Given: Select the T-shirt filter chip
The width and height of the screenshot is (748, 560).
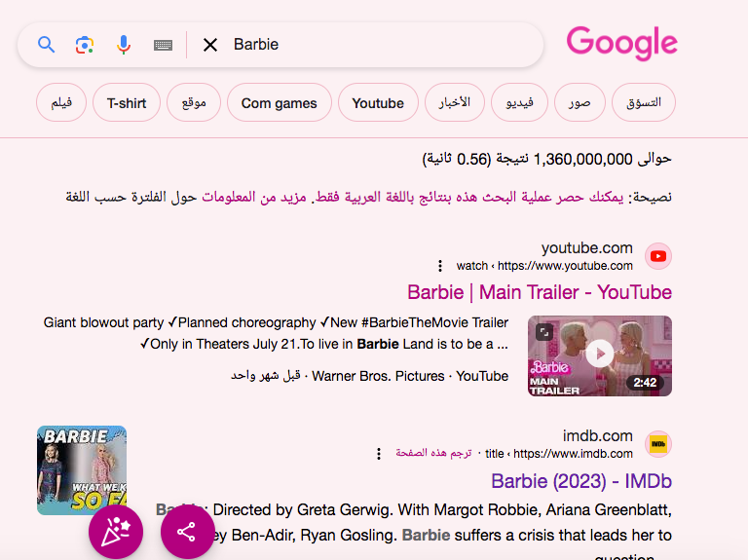Looking at the screenshot, I should 127,102.
